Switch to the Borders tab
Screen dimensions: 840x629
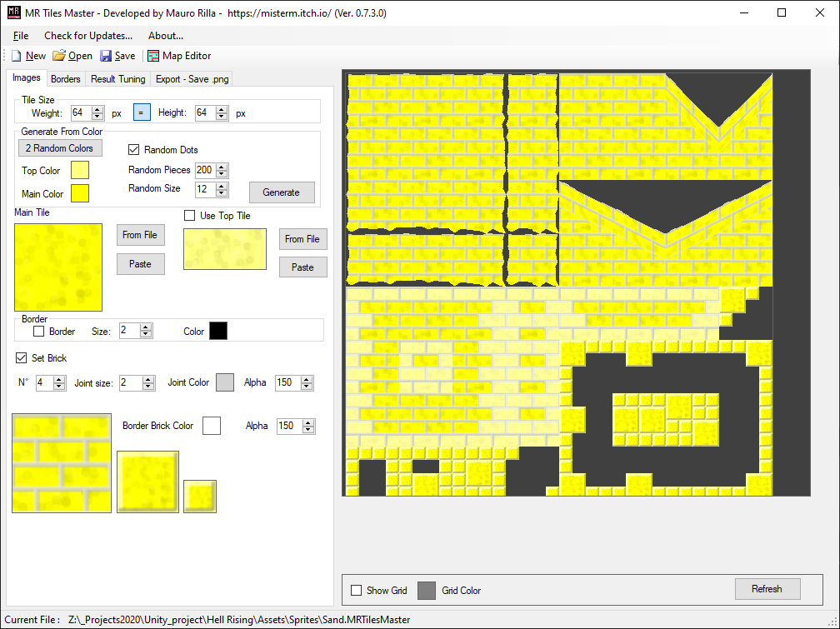point(65,79)
